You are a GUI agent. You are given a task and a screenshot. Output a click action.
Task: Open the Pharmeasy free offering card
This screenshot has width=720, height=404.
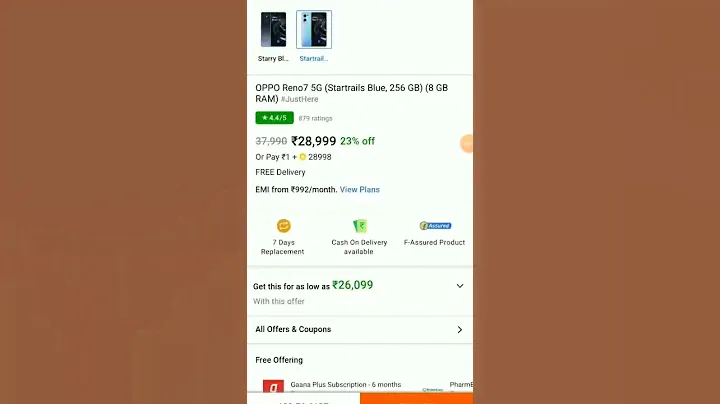click(x=461, y=385)
